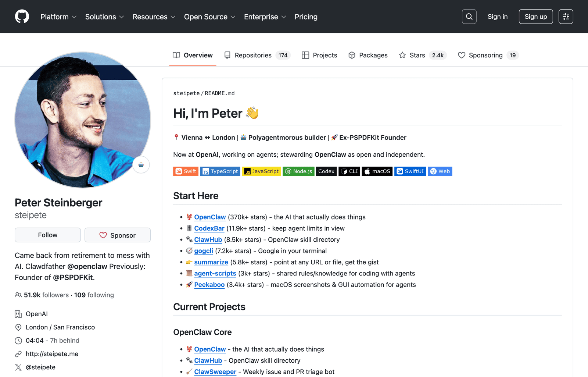
Task: Click the Sponsor button
Action: coord(118,235)
